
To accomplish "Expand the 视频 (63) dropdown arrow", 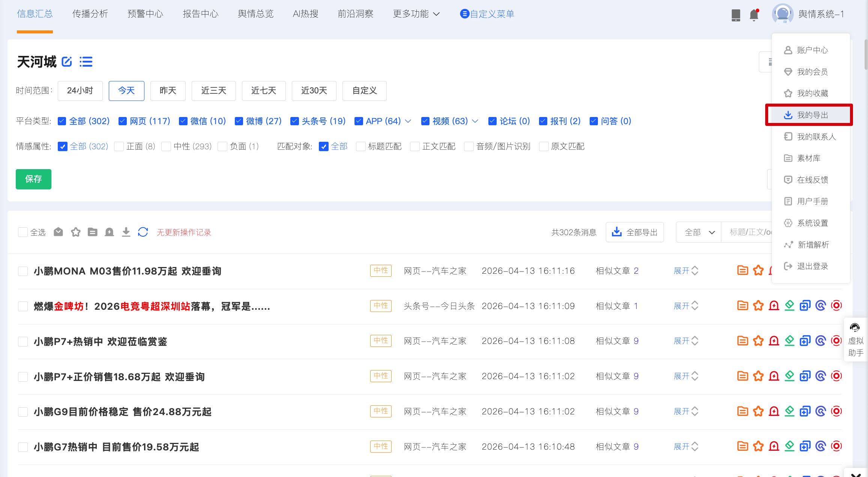I will point(475,121).
